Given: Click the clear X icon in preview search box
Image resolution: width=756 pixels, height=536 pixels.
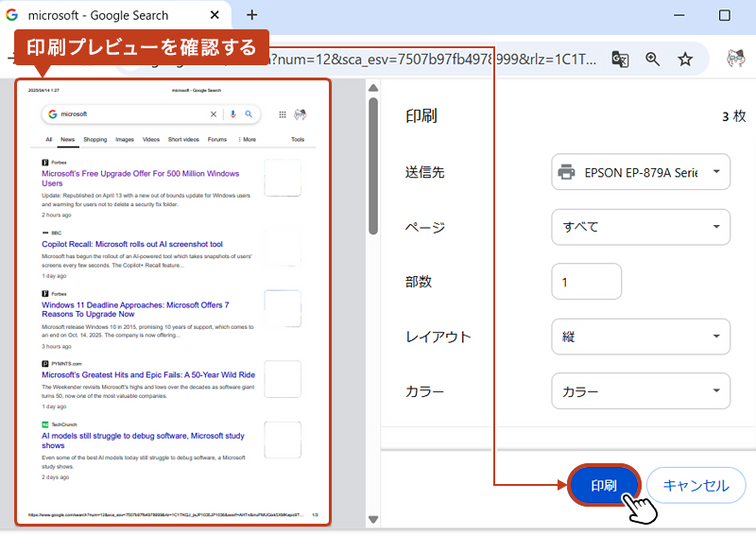Looking at the screenshot, I should [214, 114].
